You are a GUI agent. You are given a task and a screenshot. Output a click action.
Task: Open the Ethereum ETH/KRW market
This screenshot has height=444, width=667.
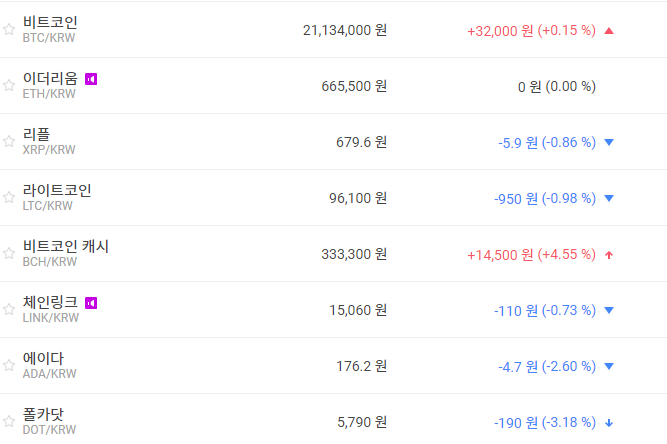tap(50, 85)
